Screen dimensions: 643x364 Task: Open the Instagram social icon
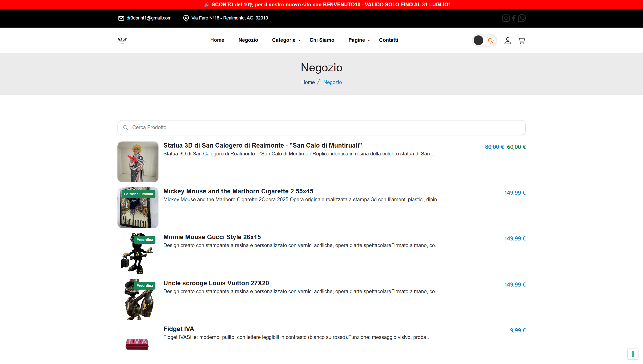click(x=506, y=18)
